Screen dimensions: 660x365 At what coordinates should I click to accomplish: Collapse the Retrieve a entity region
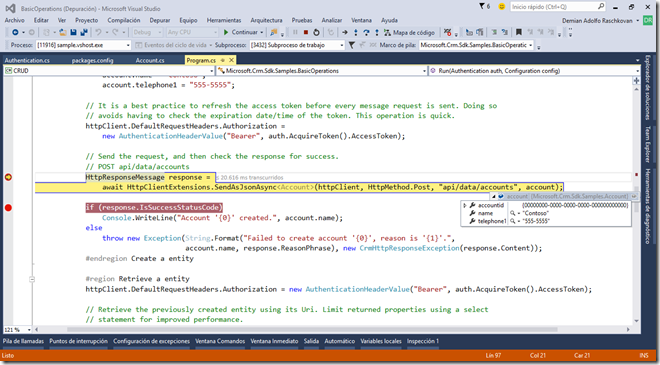[32, 279]
